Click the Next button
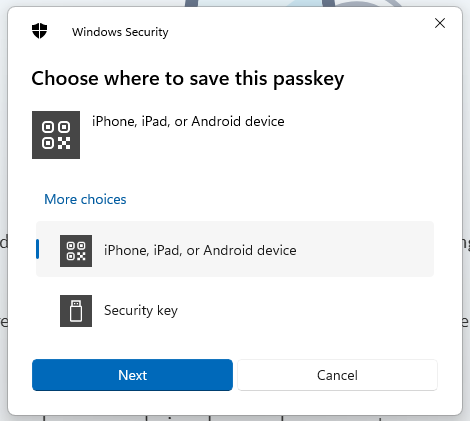The image size is (470, 421). (x=132, y=375)
